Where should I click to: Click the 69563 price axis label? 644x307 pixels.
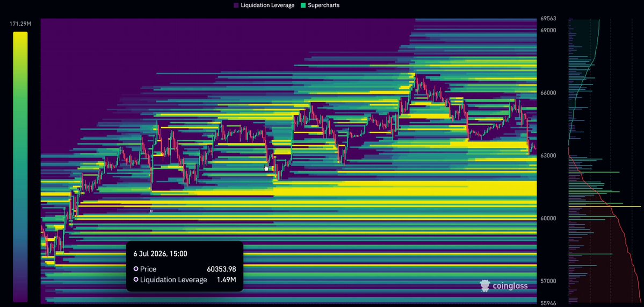(x=548, y=18)
